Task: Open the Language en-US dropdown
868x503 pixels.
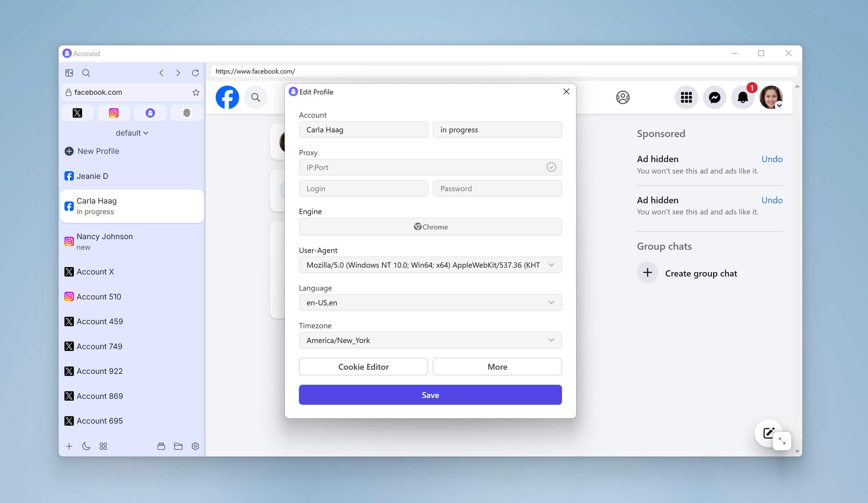Action: 430,303
